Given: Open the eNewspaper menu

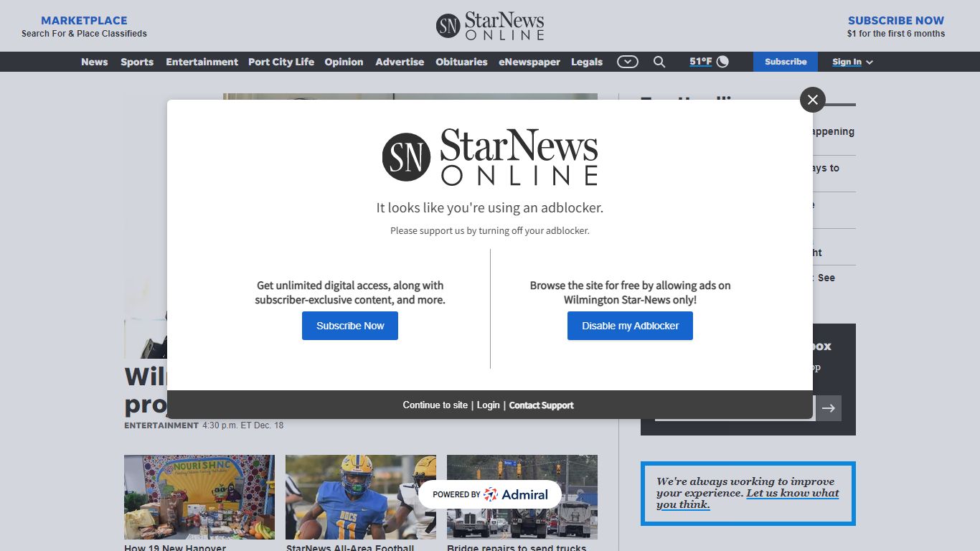Looking at the screenshot, I should coord(529,62).
